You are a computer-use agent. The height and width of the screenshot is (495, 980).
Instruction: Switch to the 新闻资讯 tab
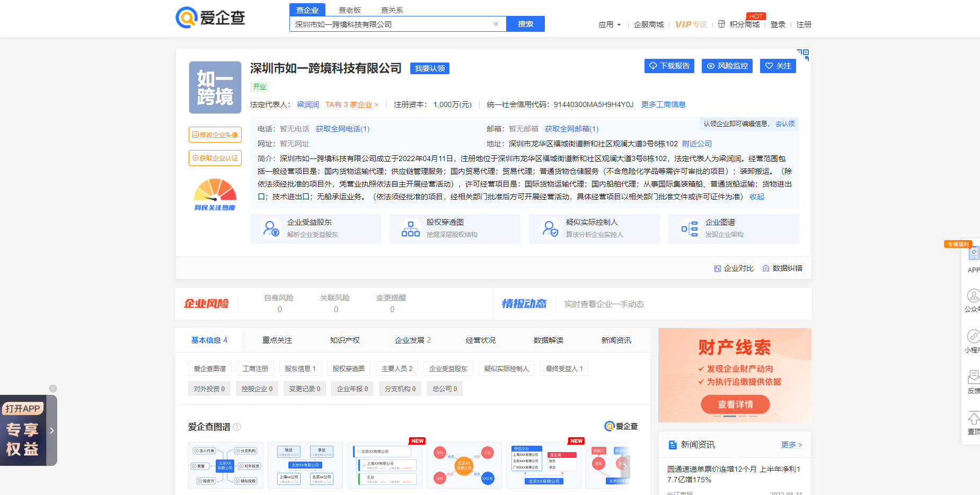point(616,340)
